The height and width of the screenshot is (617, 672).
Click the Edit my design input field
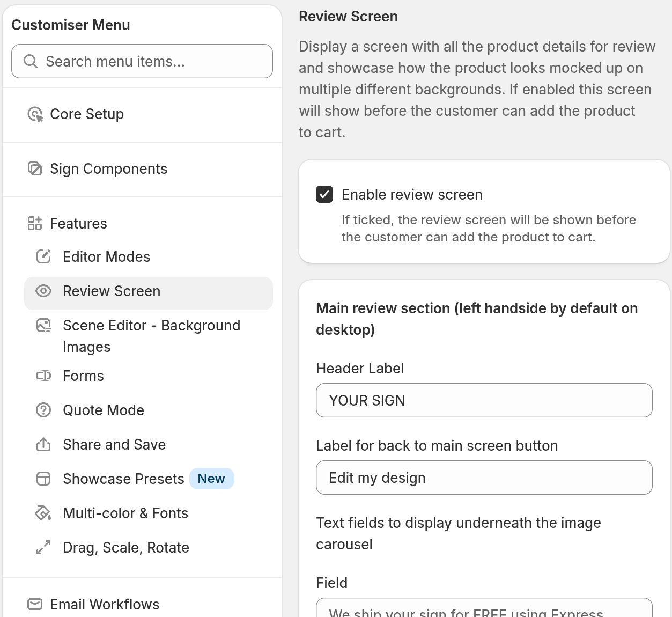tap(484, 478)
